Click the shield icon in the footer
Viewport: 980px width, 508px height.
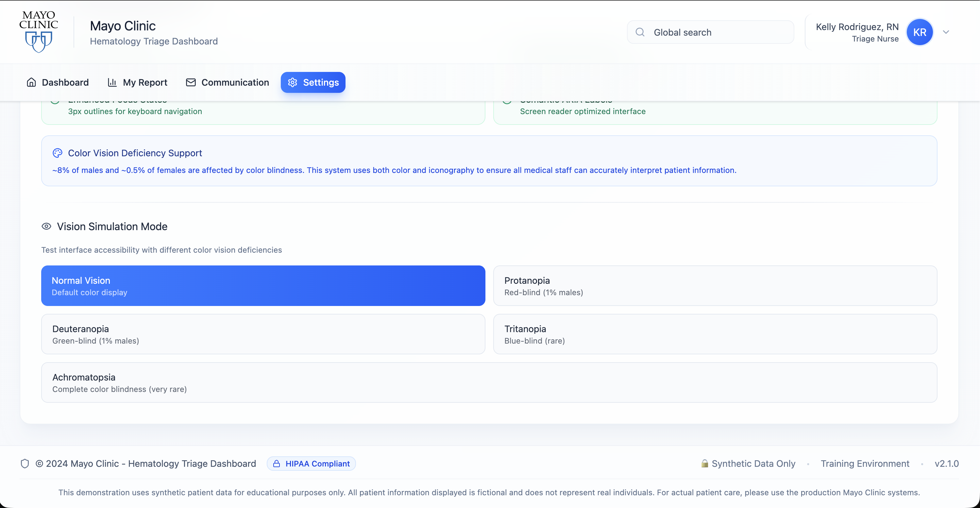pos(25,464)
